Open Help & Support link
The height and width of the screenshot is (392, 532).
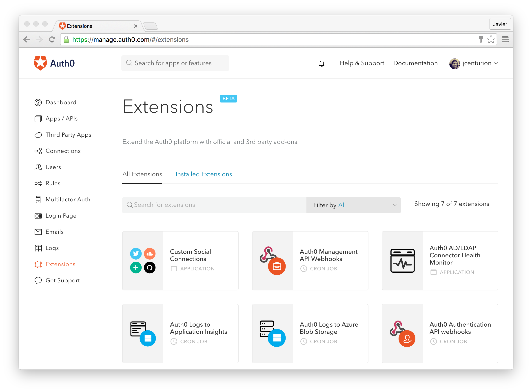362,63
